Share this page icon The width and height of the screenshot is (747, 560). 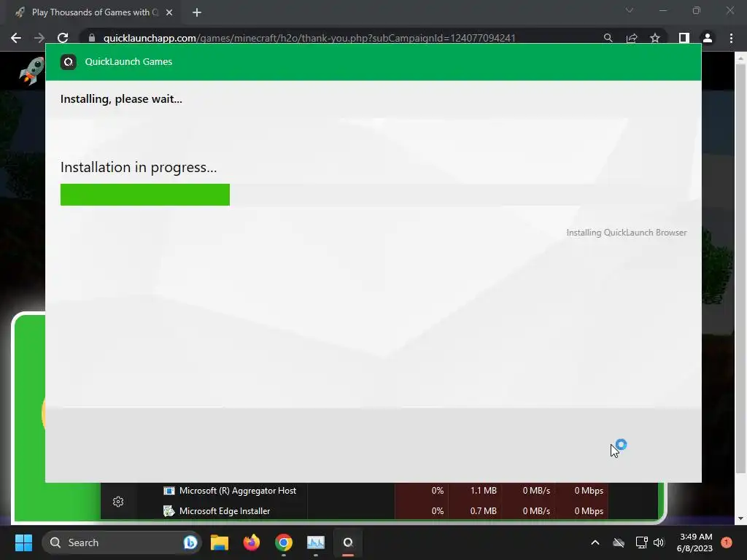[632, 38]
